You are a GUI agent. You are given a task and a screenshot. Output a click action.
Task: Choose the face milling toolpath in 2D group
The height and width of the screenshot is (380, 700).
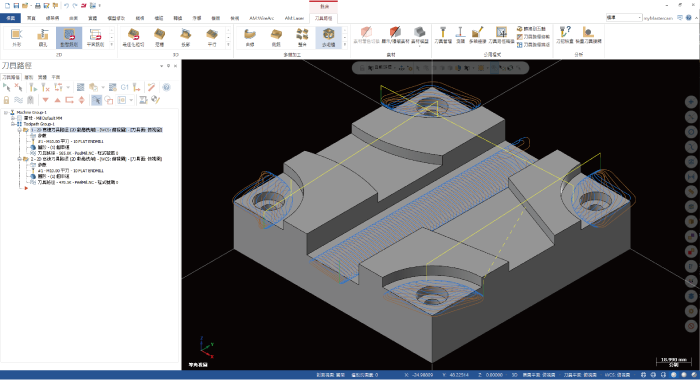click(95, 37)
